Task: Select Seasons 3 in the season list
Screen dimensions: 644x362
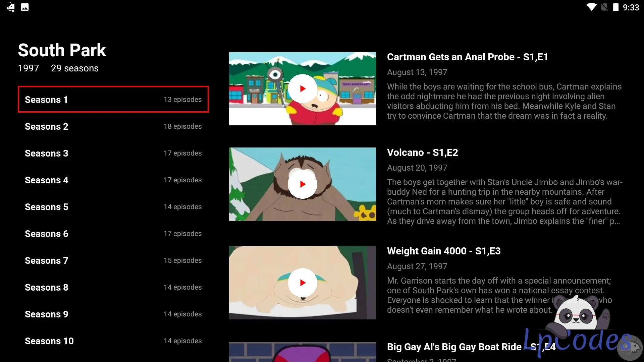Action: (113, 153)
